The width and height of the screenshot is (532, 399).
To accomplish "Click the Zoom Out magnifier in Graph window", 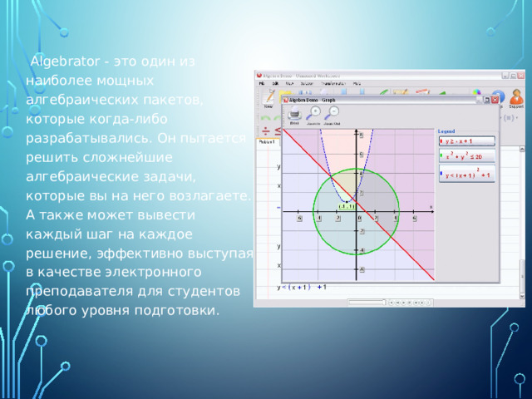I will (332, 115).
